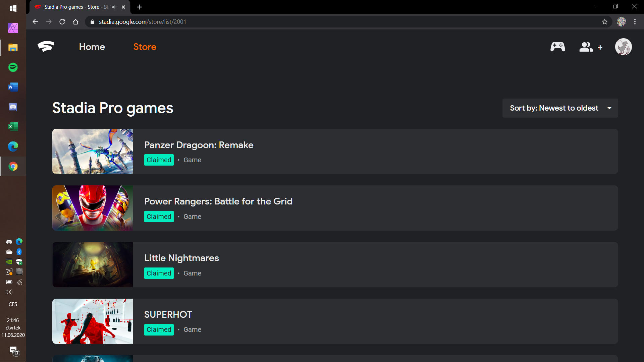The image size is (644, 362).
Task: Click the add friends icon
Action: pos(590,47)
